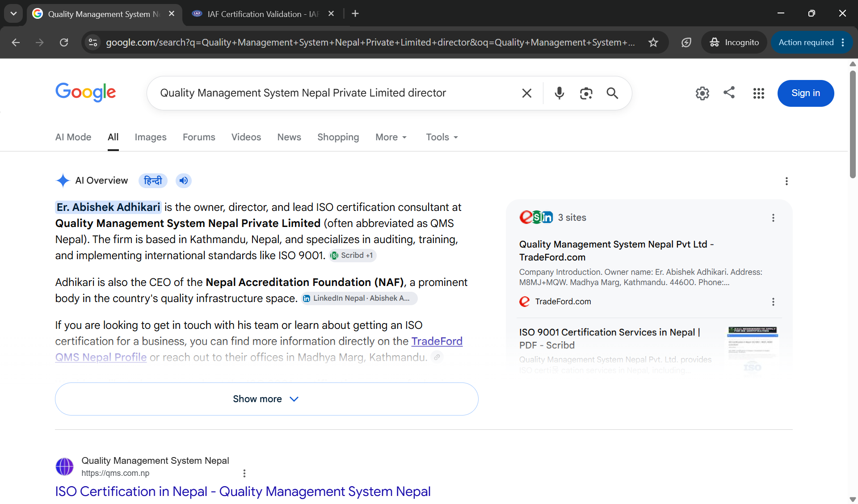The image size is (858, 504).
Task: Select the Forums results tab
Action: 199,137
